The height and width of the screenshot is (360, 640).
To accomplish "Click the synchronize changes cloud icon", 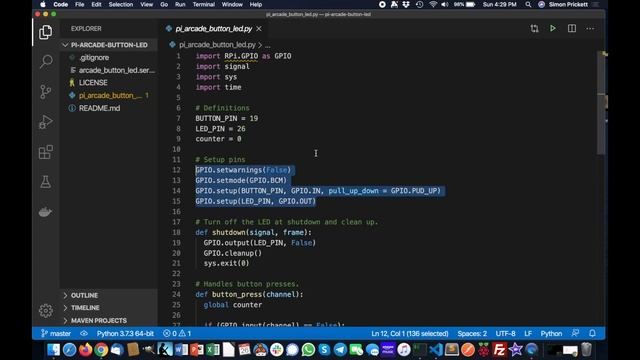I will (x=84, y=333).
